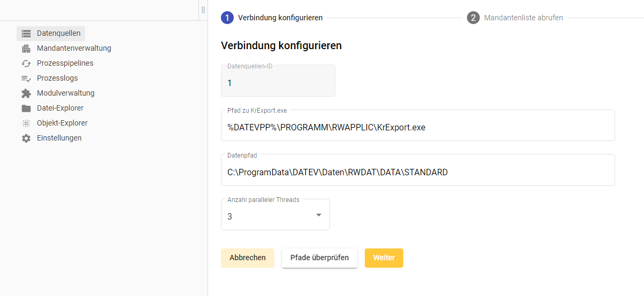
Task: Click the Prozesslogs checklist icon
Action: 26,79
